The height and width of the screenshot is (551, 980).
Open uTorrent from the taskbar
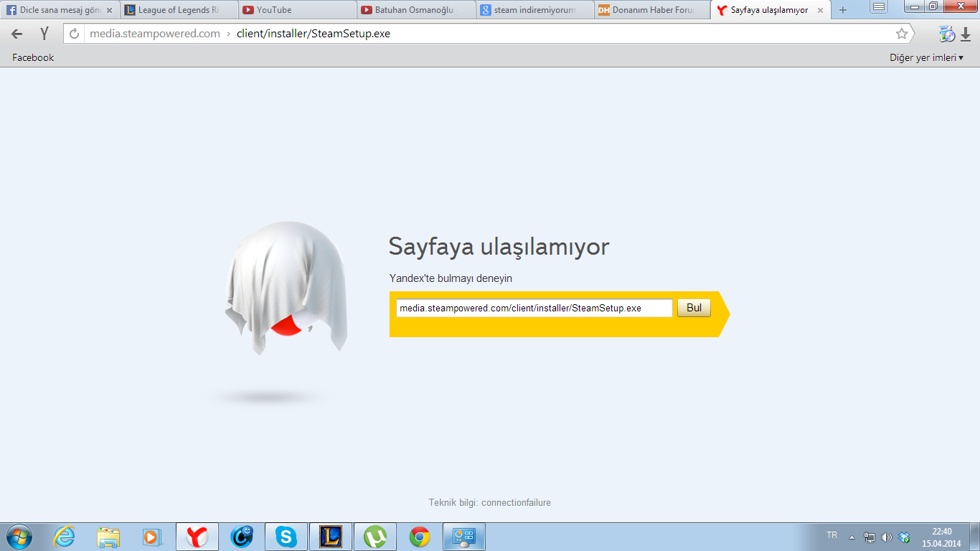375,537
